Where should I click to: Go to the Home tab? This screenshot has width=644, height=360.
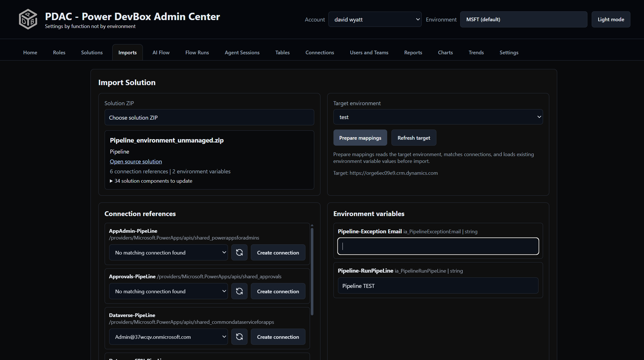coord(30,52)
